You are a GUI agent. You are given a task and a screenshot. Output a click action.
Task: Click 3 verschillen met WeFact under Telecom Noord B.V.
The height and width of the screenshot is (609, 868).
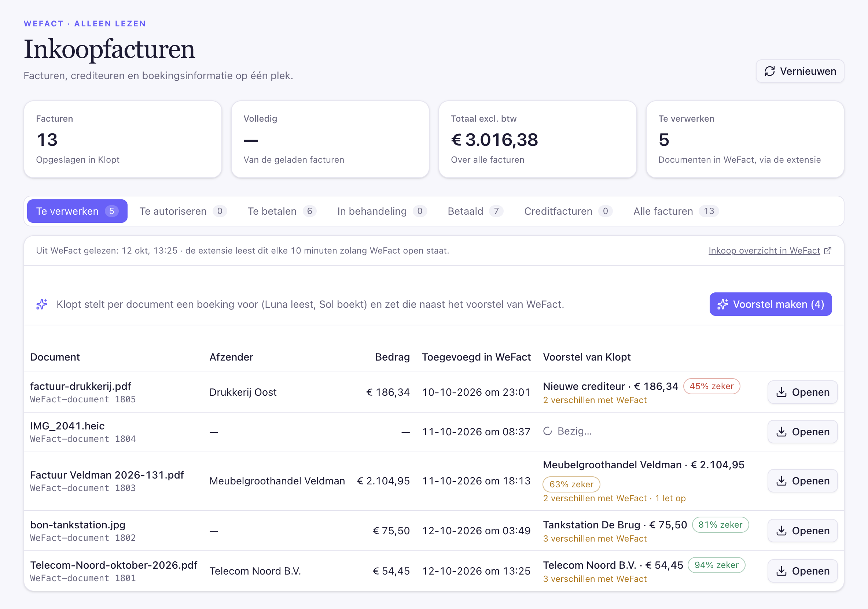(x=595, y=579)
